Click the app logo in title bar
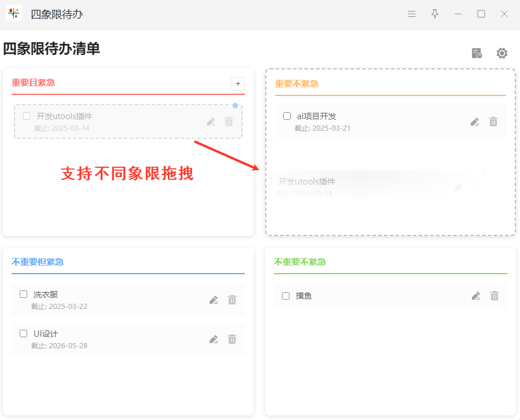This screenshot has width=520, height=420. [x=14, y=13]
